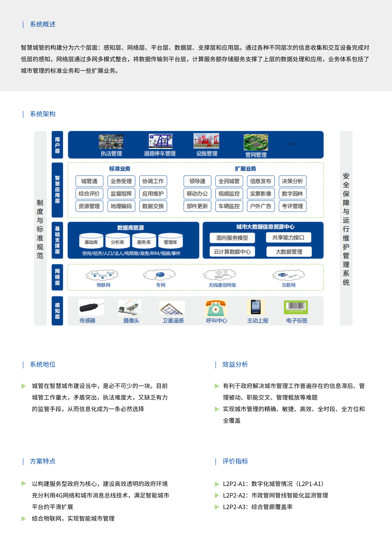This screenshot has height=555, width=392.
Task: Click the green barcode electronic tag icon
Action: [296, 307]
